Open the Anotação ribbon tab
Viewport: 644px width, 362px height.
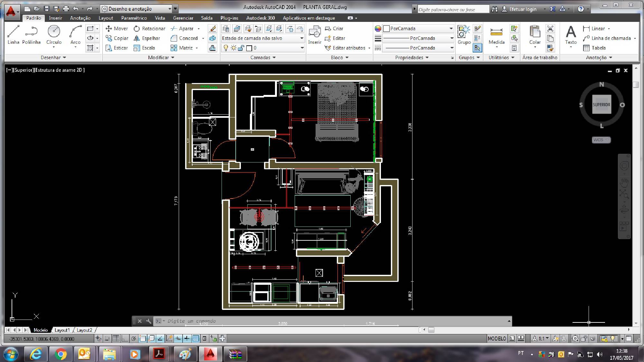tap(80, 18)
